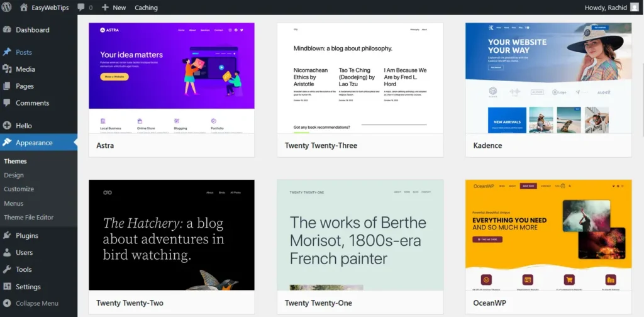
Task: Collapse the sidebar menu
Action: point(36,303)
